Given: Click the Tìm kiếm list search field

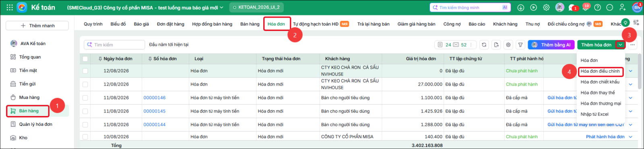Looking at the screenshot, I should click(x=114, y=45).
